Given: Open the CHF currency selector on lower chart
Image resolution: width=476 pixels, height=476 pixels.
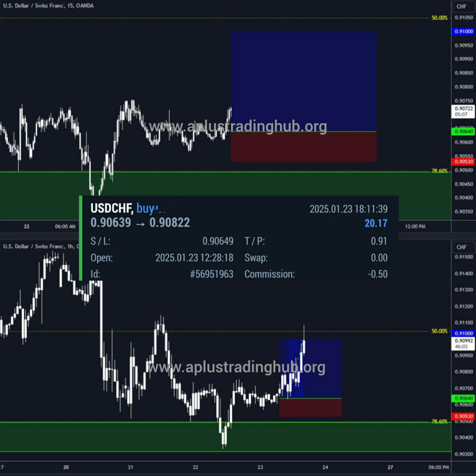Looking at the screenshot, I should tap(461, 247).
